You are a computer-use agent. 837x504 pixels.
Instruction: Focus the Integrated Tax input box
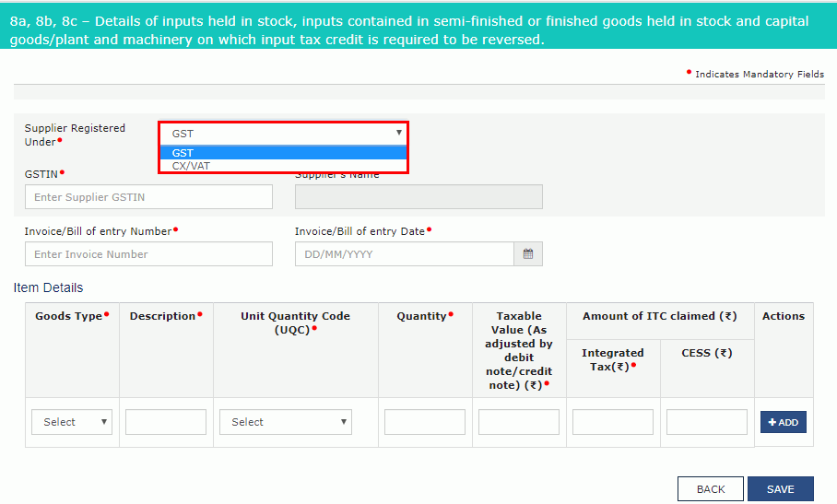[x=613, y=422]
